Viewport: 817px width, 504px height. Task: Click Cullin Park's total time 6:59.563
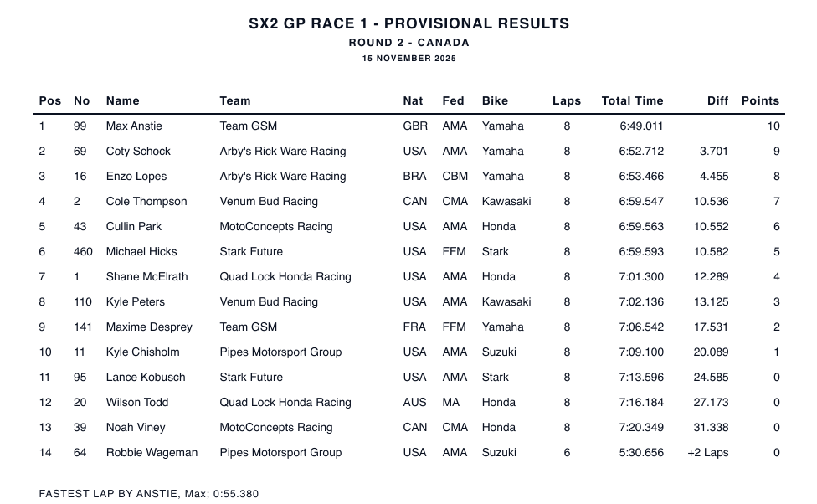(641, 226)
